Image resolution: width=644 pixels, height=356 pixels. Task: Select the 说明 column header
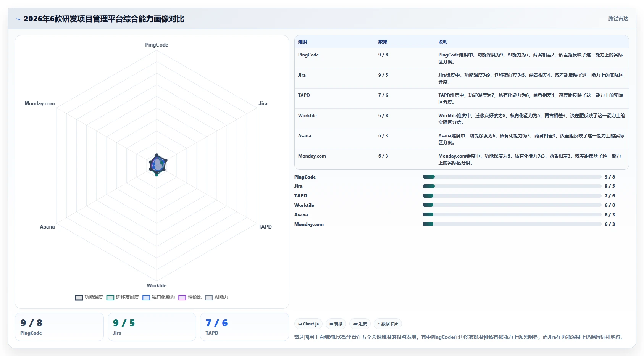(443, 42)
